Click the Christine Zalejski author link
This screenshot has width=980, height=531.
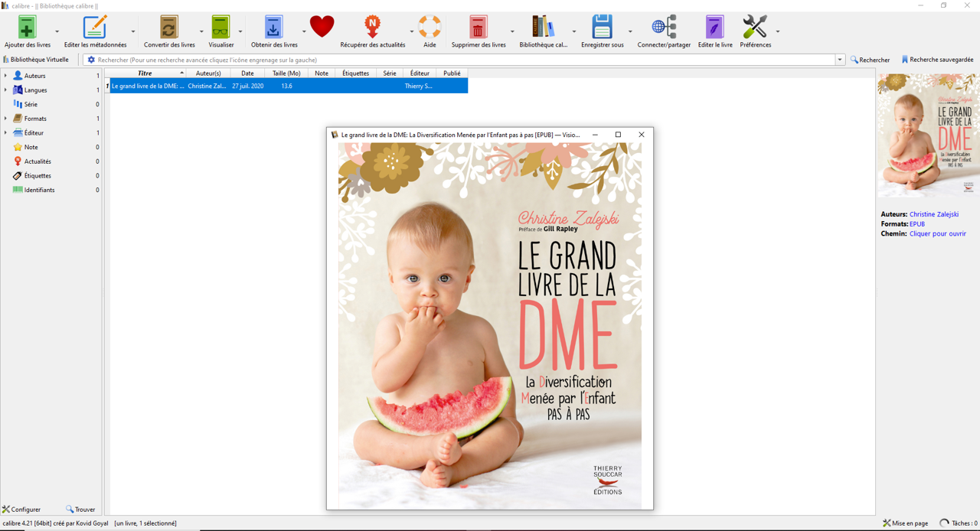pos(933,214)
